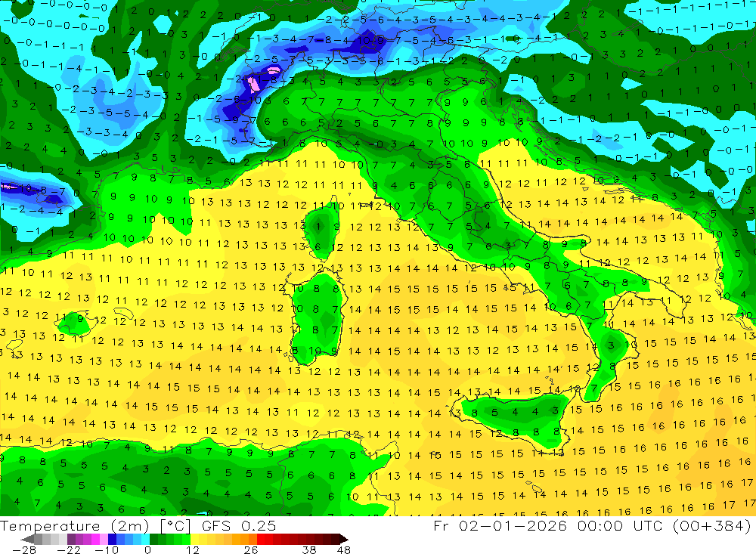The image size is (756, 554).
Task: Select the 'Fr 02-01-2026' date text
Action: click(500, 525)
